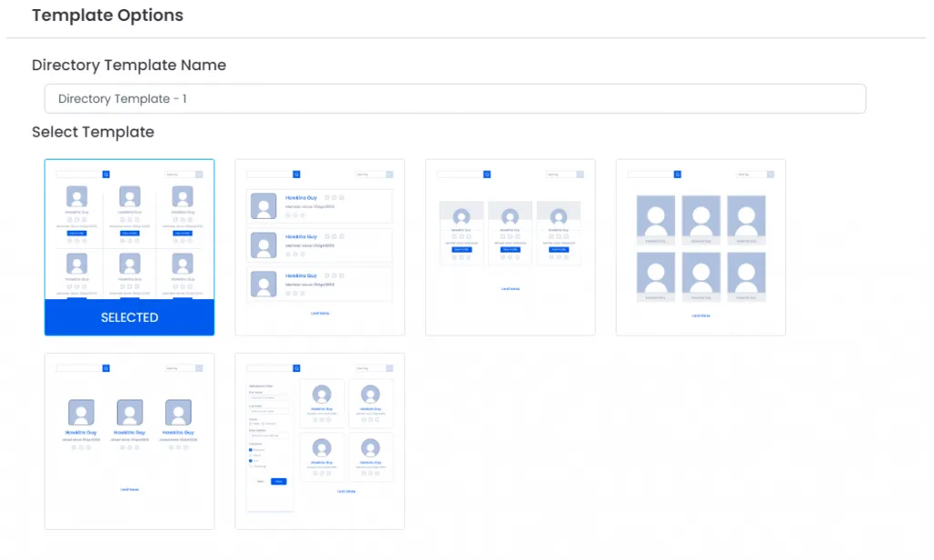Click search icon in the banner-card template preview
This screenshot has height=560, width=934.
(x=487, y=174)
